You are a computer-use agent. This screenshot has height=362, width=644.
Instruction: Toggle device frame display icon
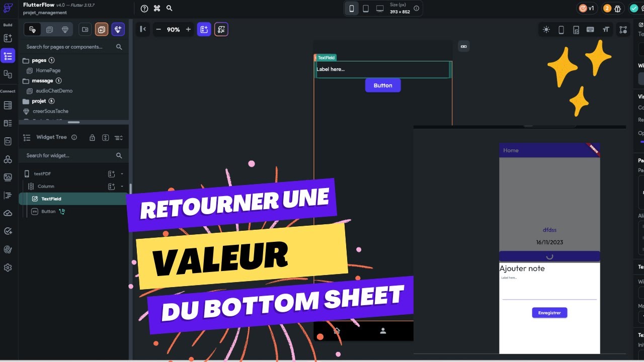(x=561, y=30)
